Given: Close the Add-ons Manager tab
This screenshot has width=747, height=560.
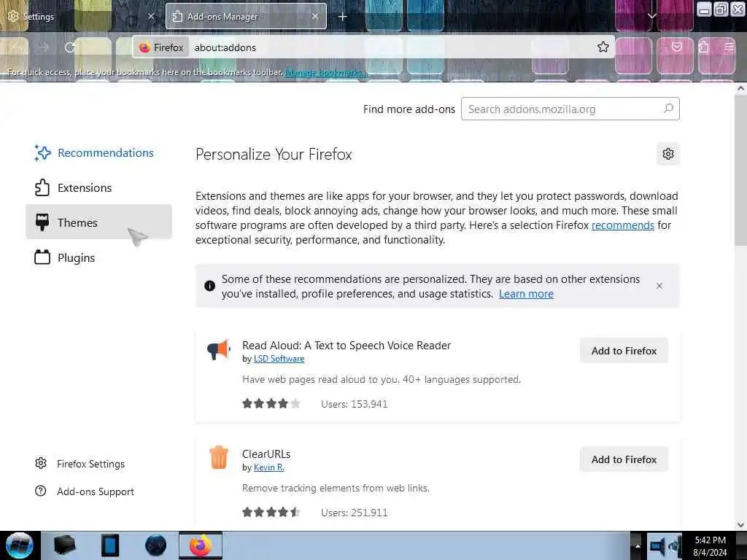Looking at the screenshot, I should [x=315, y=16].
